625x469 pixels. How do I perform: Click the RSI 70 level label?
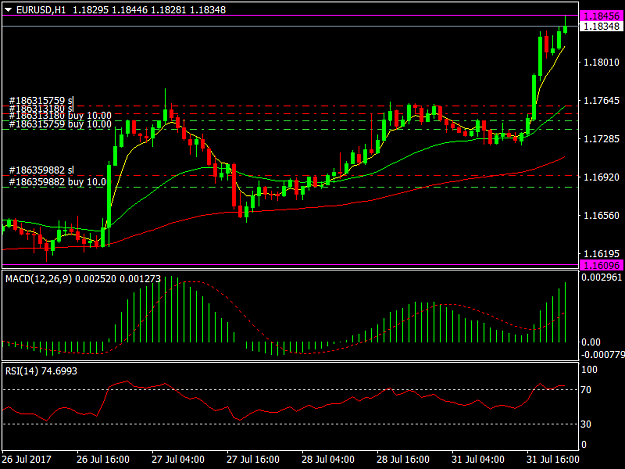coord(586,389)
